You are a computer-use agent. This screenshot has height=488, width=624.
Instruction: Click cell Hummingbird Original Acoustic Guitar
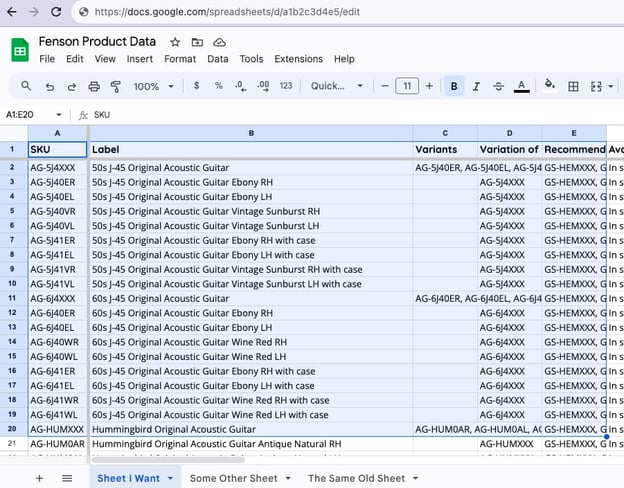point(251,429)
